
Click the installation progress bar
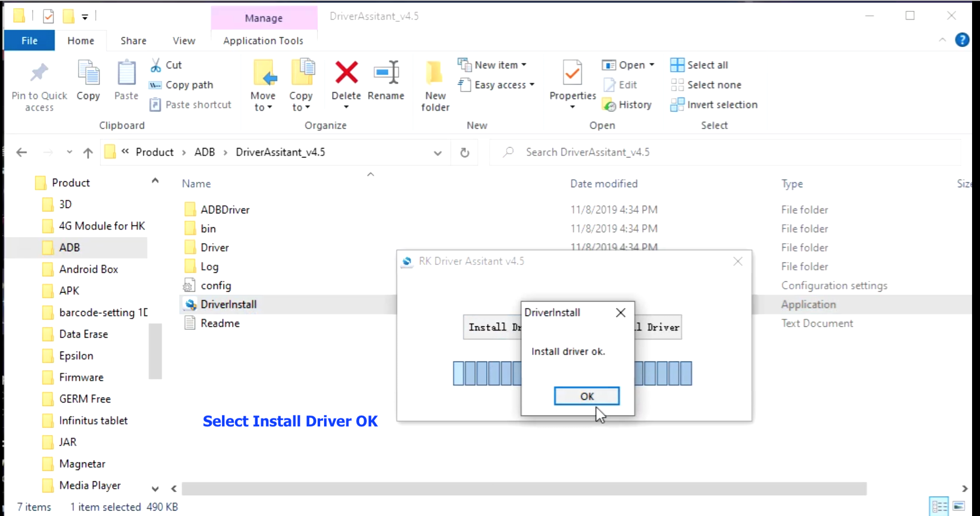(x=572, y=373)
